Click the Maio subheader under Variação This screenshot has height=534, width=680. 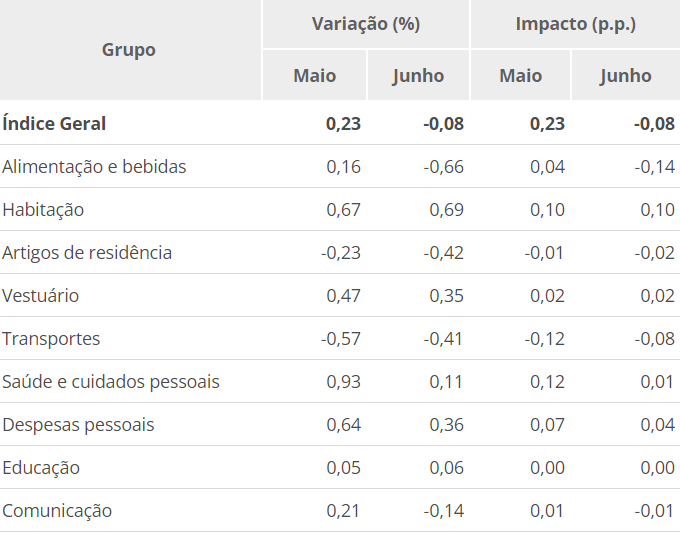(x=314, y=76)
